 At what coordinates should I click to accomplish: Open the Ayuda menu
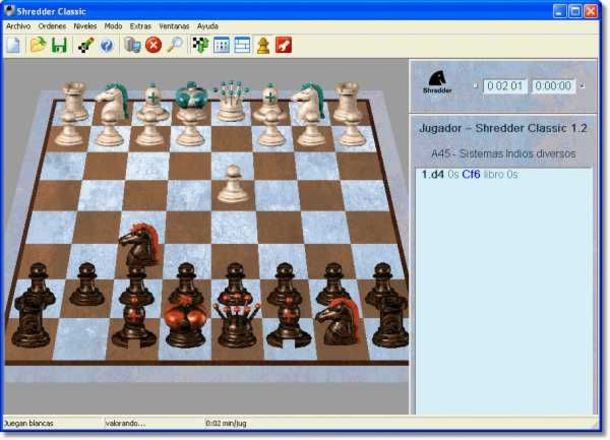207,26
